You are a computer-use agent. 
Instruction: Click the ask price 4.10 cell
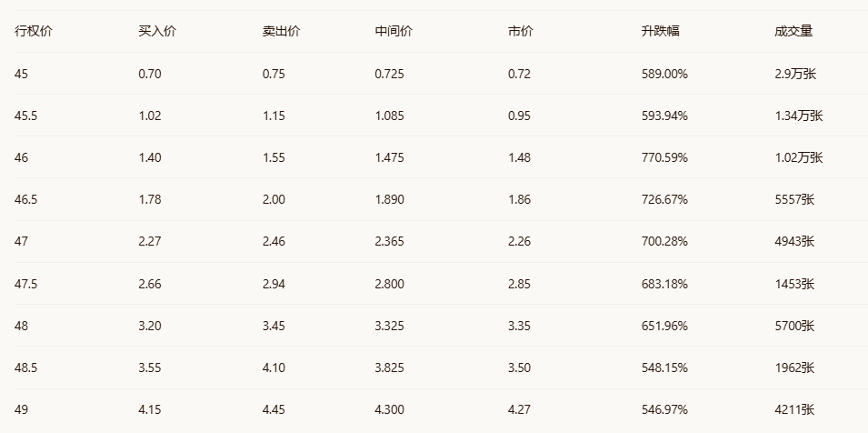pyautogui.click(x=274, y=368)
